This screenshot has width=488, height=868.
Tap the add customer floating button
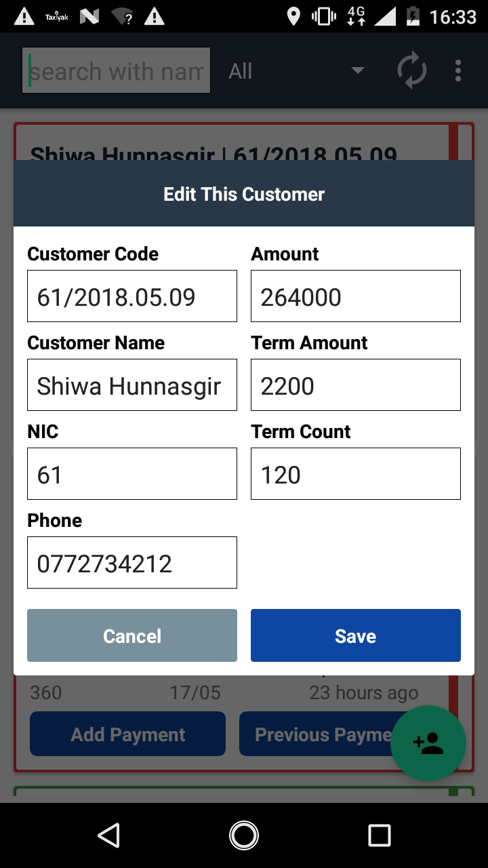(x=428, y=743)
